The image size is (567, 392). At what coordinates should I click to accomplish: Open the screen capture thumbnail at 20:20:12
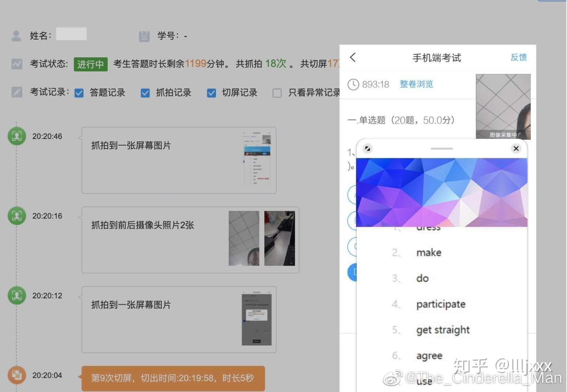click(257, 318)
